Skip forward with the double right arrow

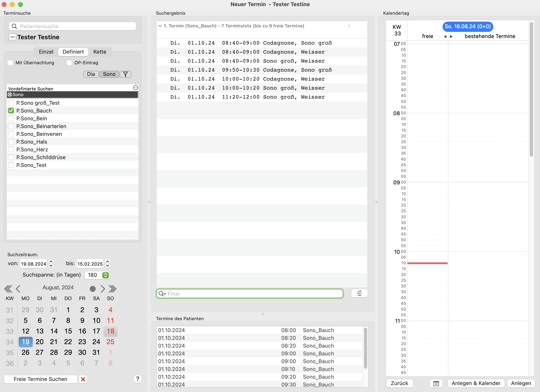pos(113,289)
